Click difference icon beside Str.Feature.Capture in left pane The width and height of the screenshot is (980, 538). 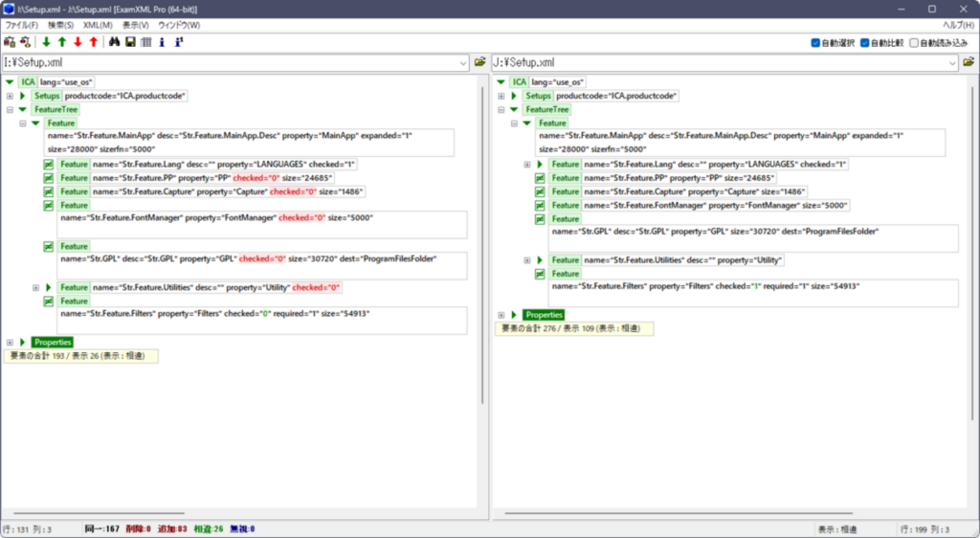pyautogui.click(x=48, y=191)
